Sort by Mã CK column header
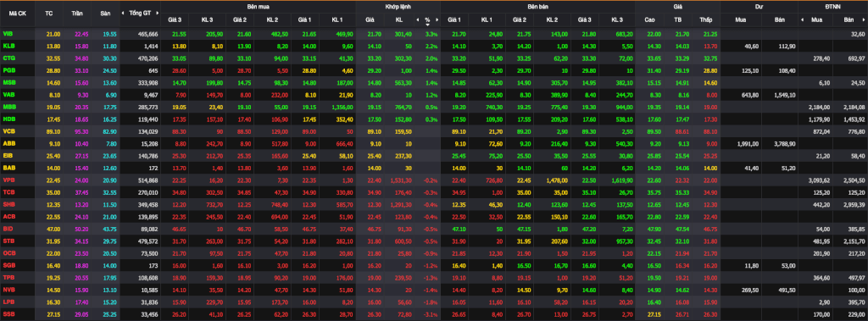 point(16,13)
